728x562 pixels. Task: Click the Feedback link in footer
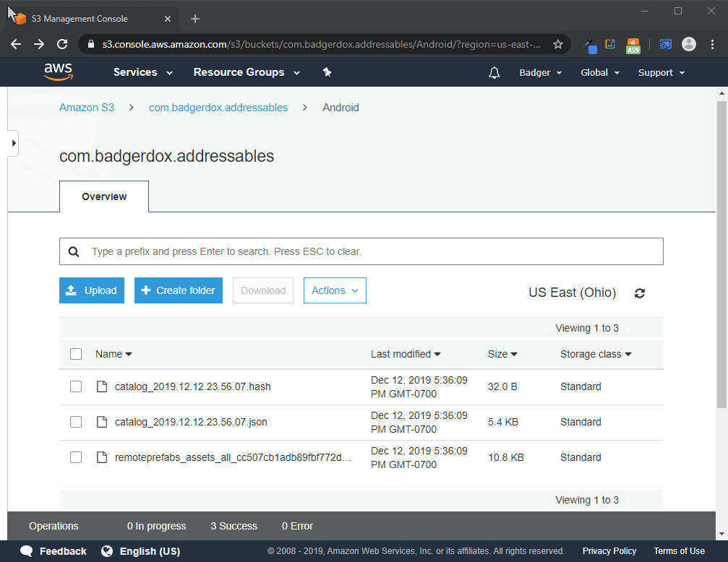(63, 551)
